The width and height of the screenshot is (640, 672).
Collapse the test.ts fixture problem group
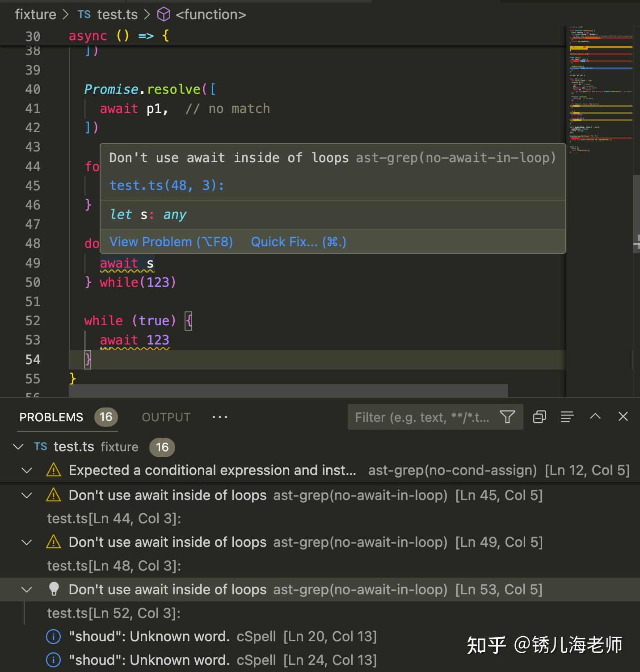point(18,447)
